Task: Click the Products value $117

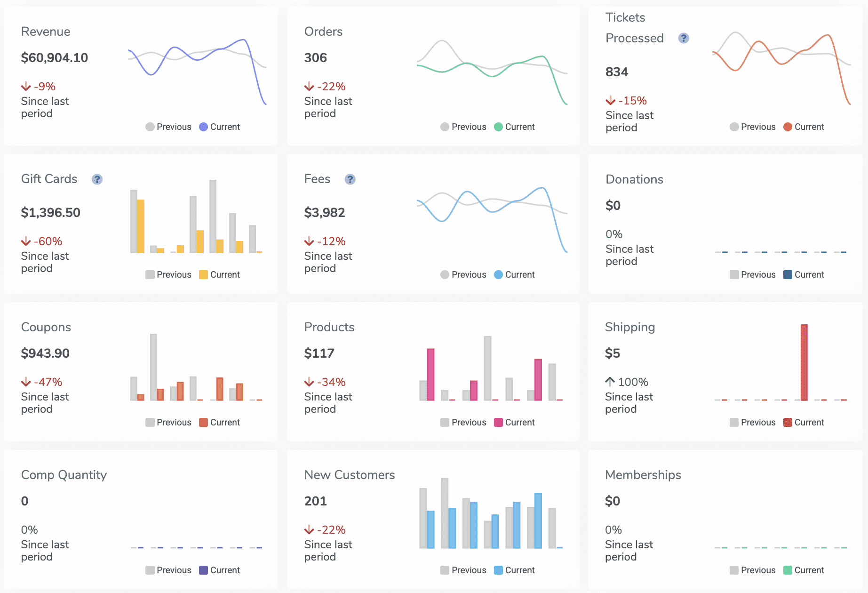Action: pyautogui.click(x=319, y=353)
